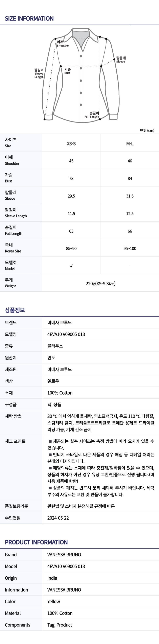
Task: Select the 어깨 Shoulder label on shirt diagram
Action: (63, 44)
